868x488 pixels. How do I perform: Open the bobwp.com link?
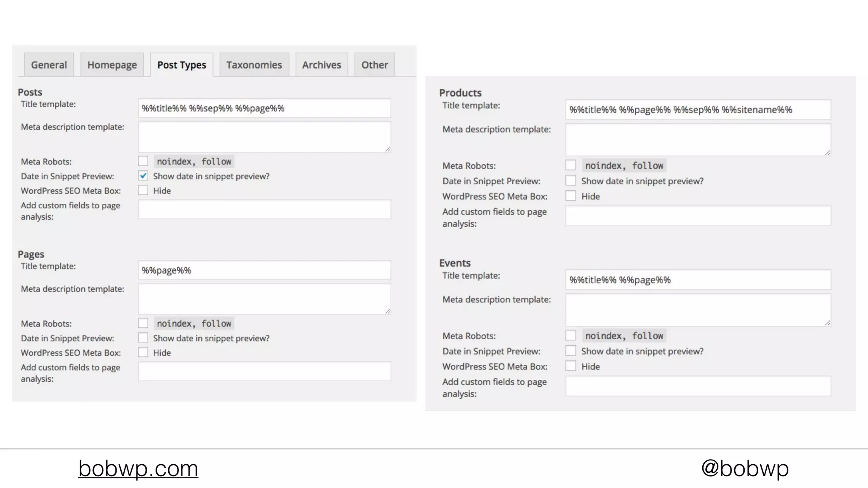[x=138, y=469]
